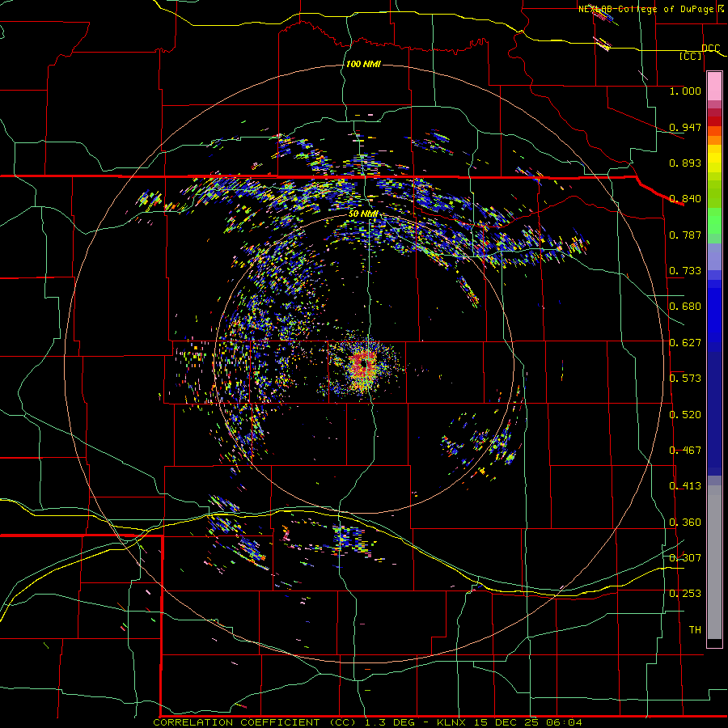Pick the pink segment of the color bar
728x728 pixels.
coord(714,87)
